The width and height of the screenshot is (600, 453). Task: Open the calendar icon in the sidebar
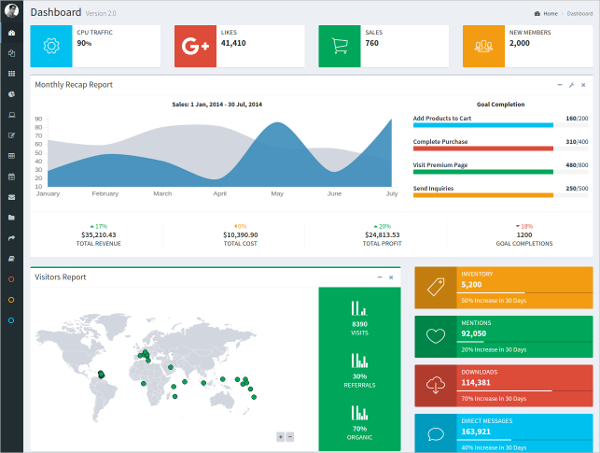(11, 177)
